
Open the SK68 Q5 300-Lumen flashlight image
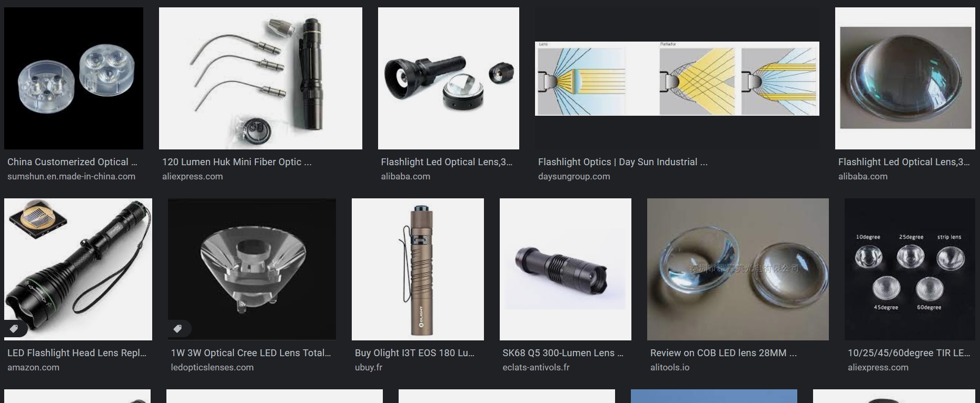(x=566, y=269)
